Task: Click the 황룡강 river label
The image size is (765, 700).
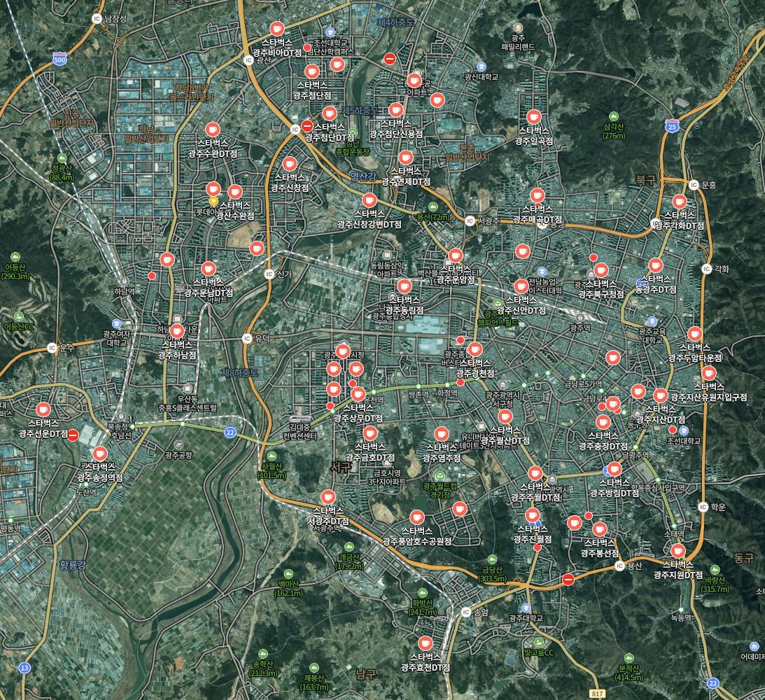Action: (73, 566)
